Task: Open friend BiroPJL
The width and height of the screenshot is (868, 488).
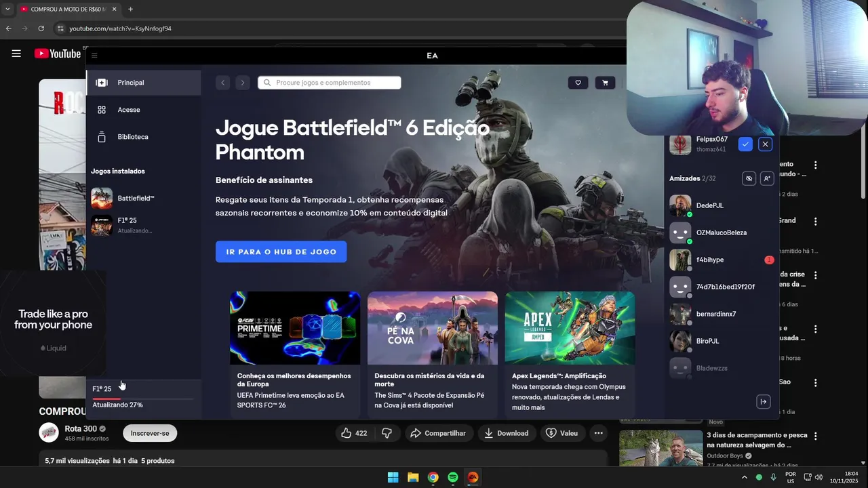Action: [x=722, y=341]
